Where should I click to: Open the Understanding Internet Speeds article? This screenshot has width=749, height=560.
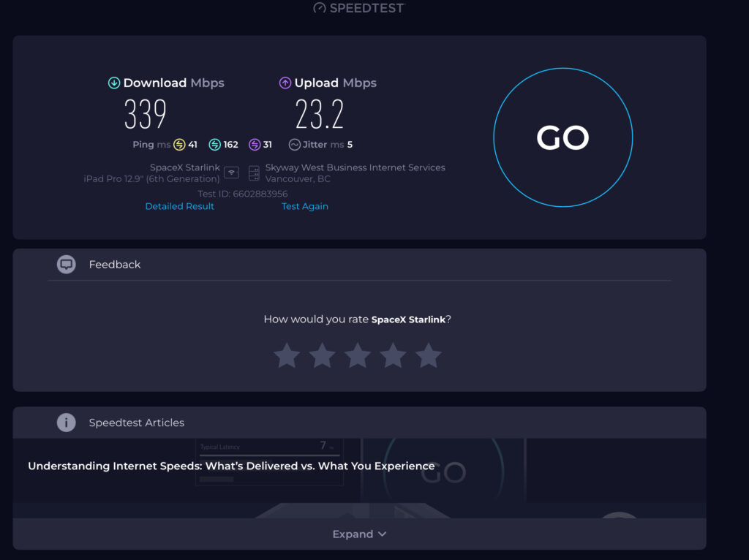pyautogui.click(x=231, y=466)
